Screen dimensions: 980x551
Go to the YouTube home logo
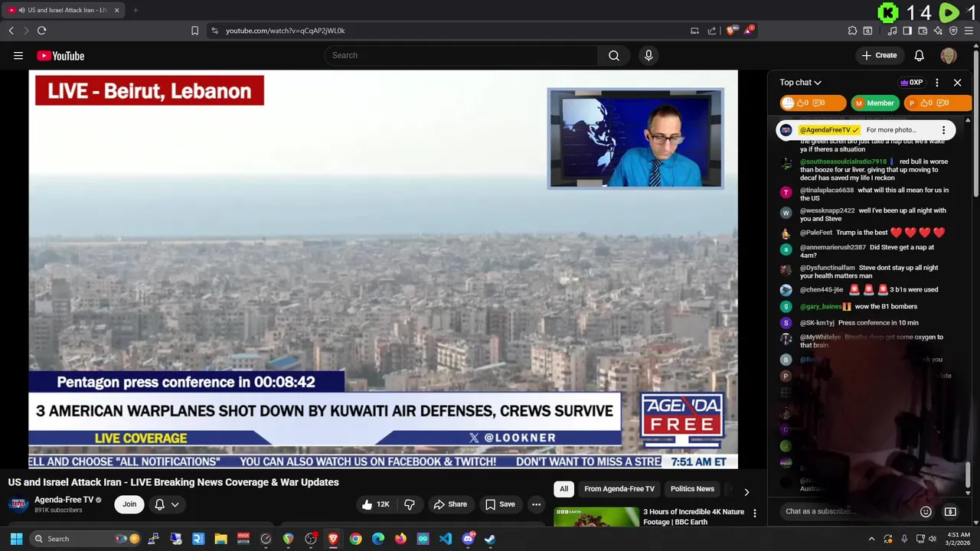point(60,56)
